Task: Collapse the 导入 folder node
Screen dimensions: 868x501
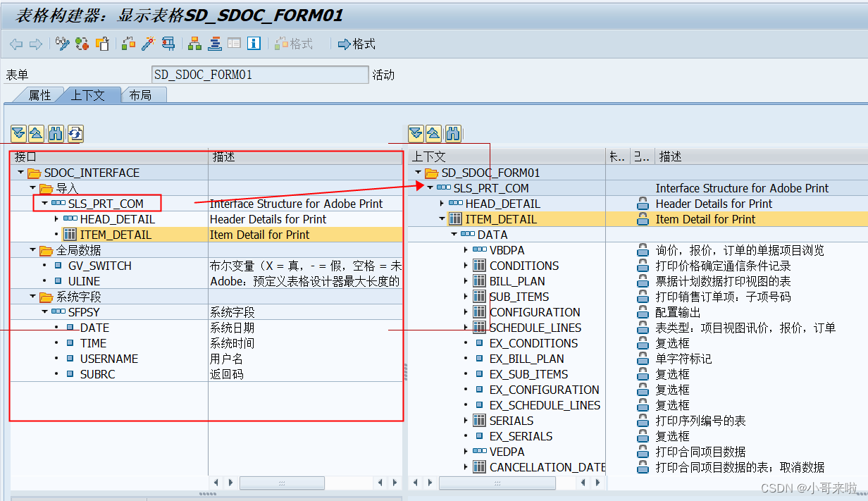Action: [32, 188]
